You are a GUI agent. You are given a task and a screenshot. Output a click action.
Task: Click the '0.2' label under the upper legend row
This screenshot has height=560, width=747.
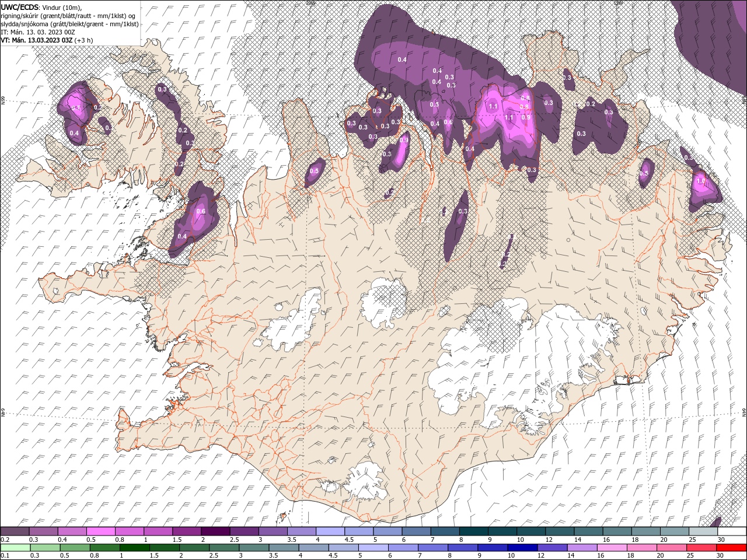(4, 540)
